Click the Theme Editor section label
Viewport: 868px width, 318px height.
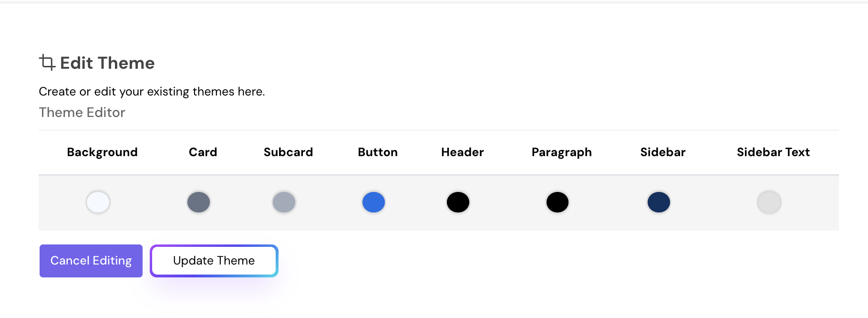82,113
